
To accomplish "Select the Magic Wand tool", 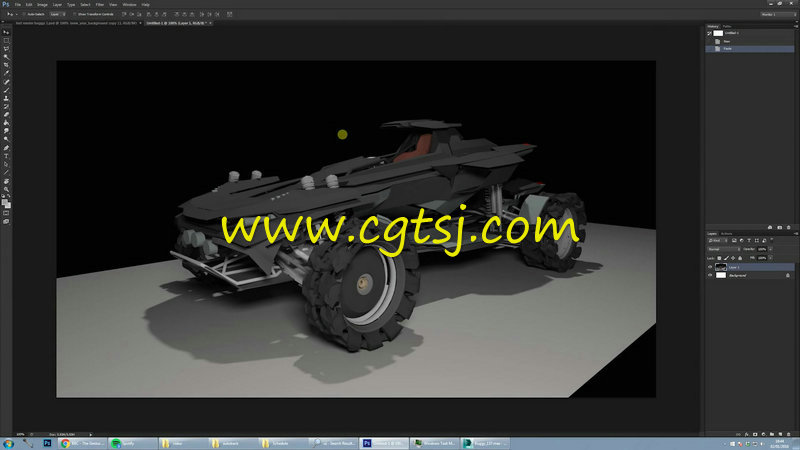I will pos(6,57).
